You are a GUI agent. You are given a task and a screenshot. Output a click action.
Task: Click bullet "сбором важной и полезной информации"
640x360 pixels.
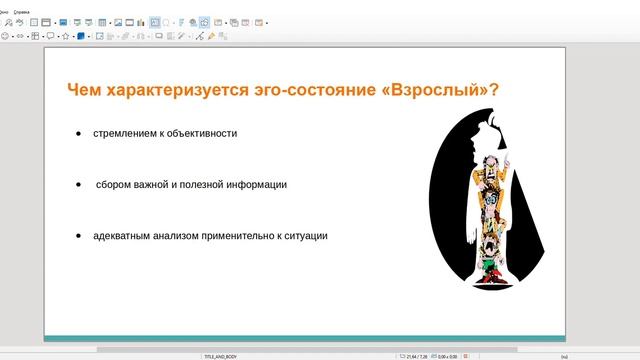click(x=191, y=184)
